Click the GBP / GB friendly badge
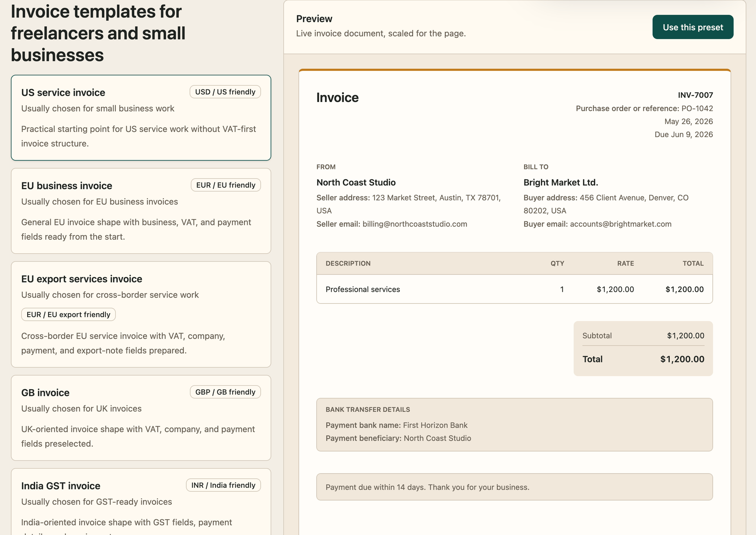 [x=225, y=392]
